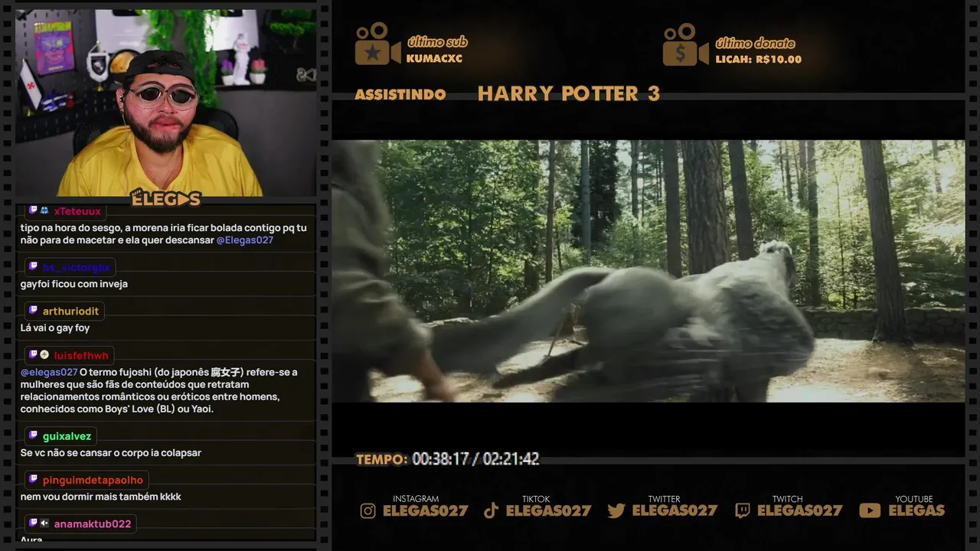This screenshot has width=980, height=551.
Task: Open chat user luisfefhwh
Action: click(x=81, y=355)
